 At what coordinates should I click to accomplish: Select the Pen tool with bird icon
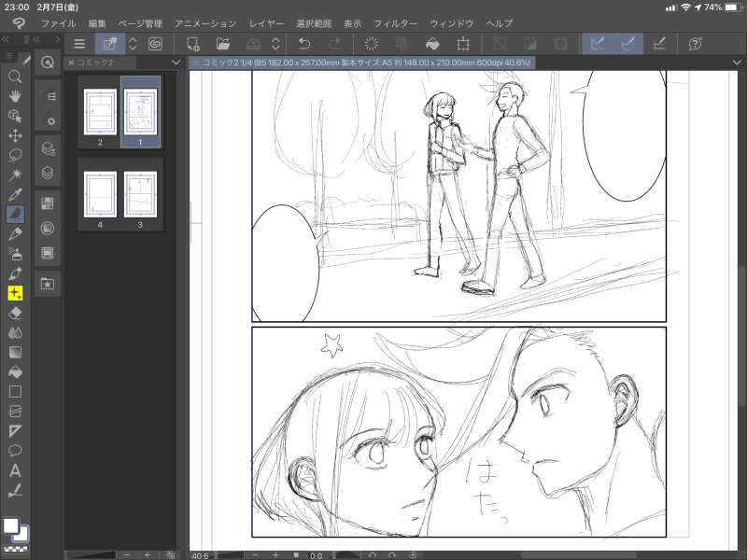[x=15, y=215]
